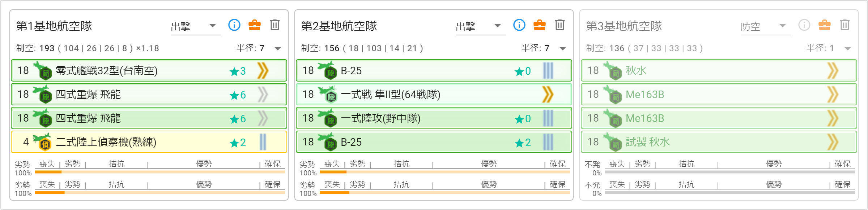This screenshot has width=868, height=210.
Task: Click the blue proficiency bars on 一式陸攻(野中隊)
Action: coord(548,118)
